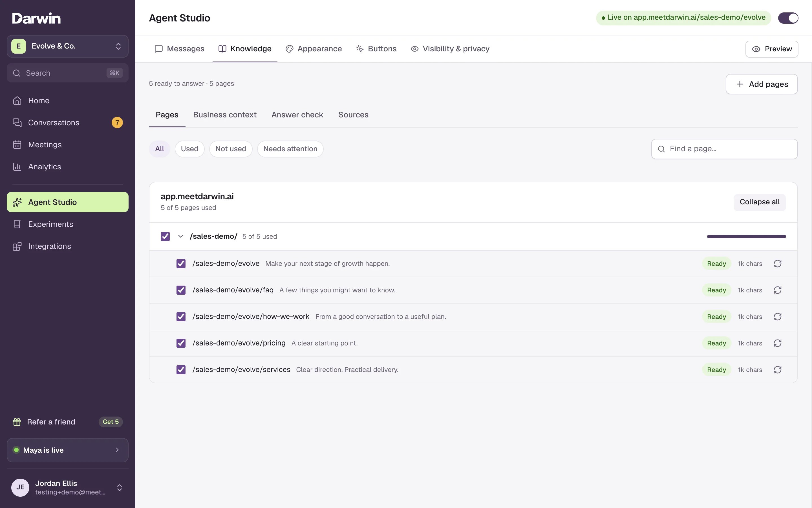Open the Buttons tab
812x508 pixels.
(376, 49)
